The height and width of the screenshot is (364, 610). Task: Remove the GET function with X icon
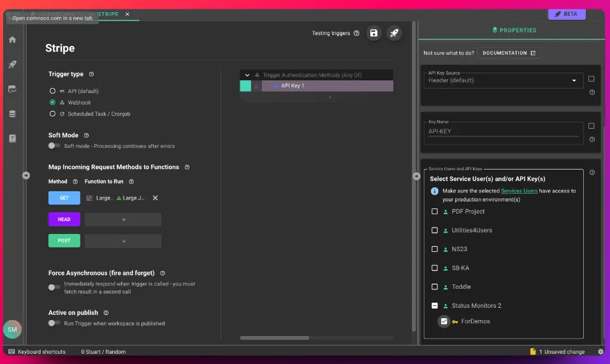155,198
